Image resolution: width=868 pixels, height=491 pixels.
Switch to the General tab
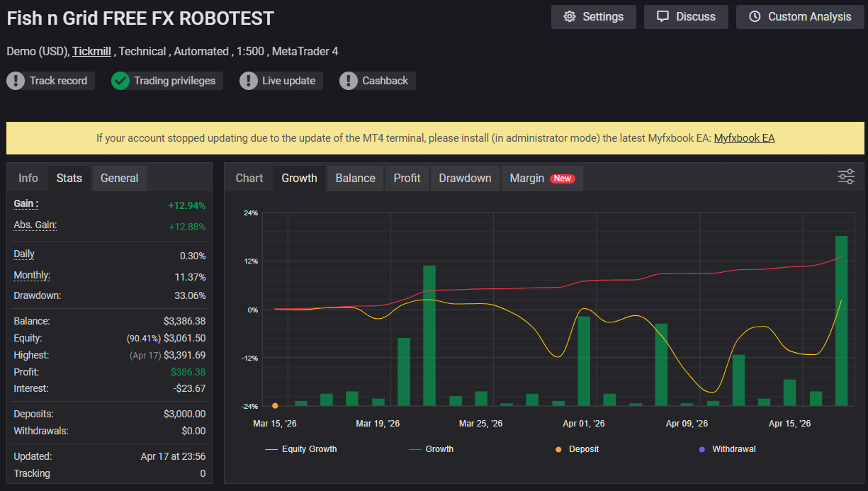119,179
